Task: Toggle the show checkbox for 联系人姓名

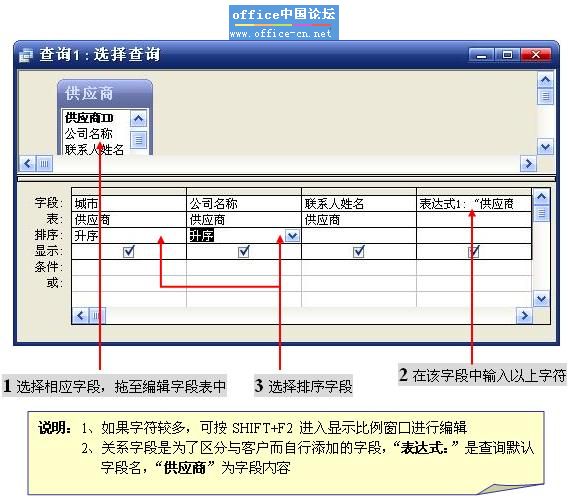Action: [359, 251]
